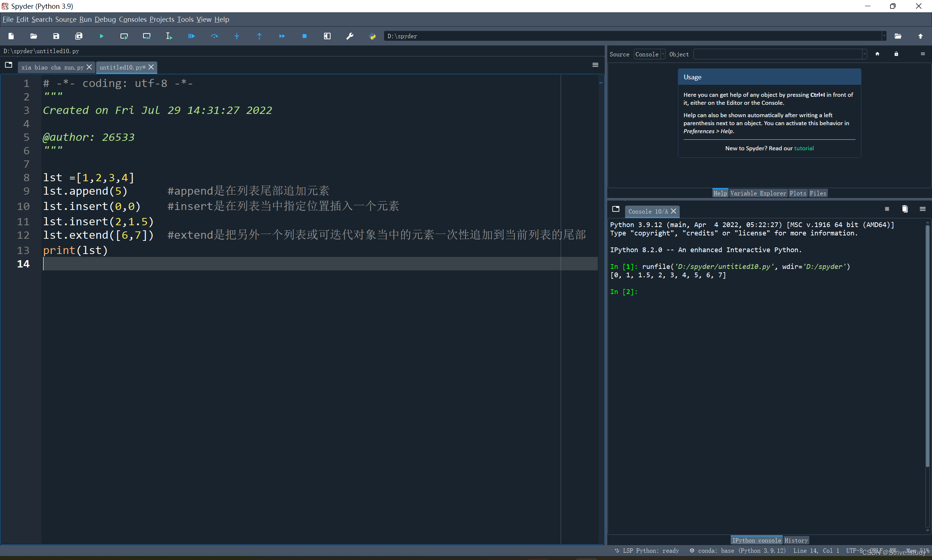Open the PYTHONPATH manager Python icon
932x560 pixels.
pyautogui.click(x=372, y=36)
